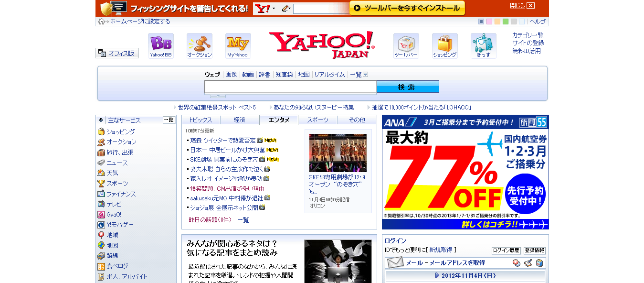Click the 登録情報 button

535,250
